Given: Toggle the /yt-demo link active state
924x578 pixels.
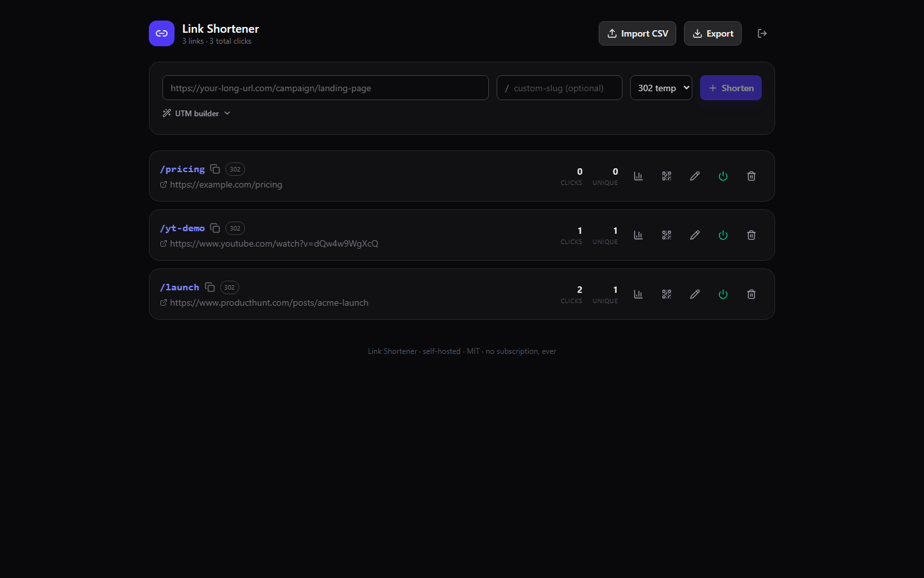Looking at the screenshot, I should pos(723,235).
